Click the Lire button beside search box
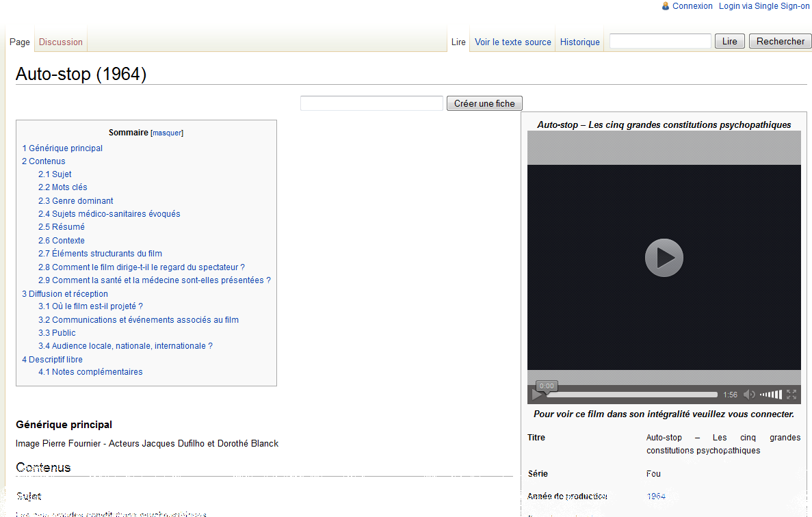Screen dimensions: 812x517 point(729,42)
